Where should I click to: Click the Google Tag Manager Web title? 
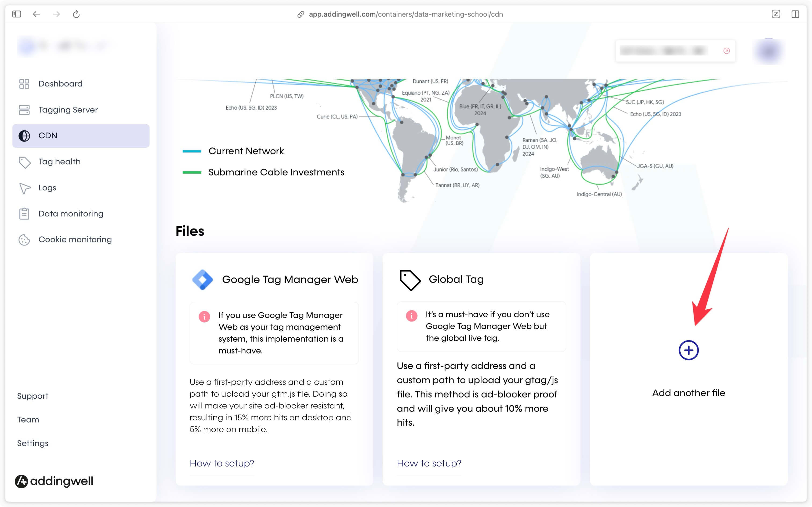point(290,280)
